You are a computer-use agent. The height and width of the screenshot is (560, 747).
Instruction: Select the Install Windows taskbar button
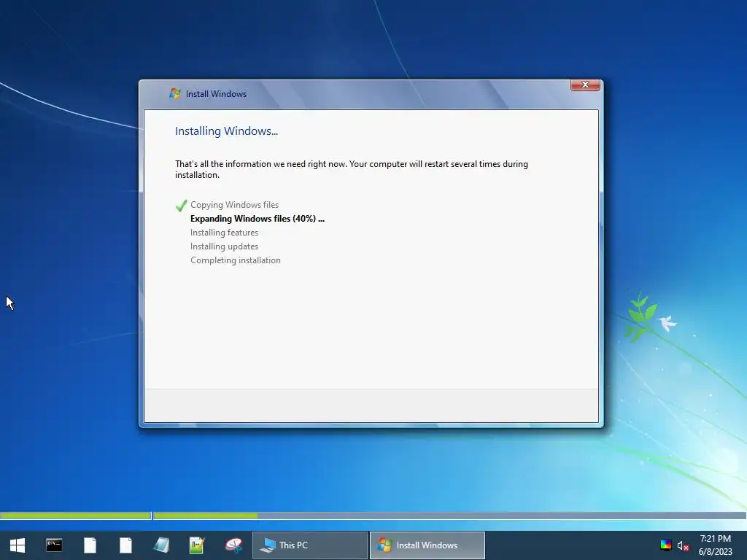pyautogui.click(x=427, y=545)
